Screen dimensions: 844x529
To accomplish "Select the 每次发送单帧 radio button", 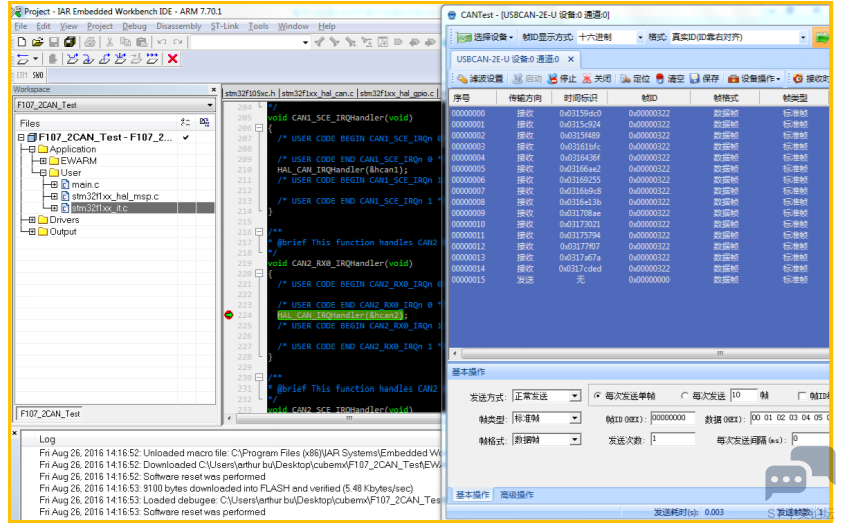I will (x=597, y=396).
